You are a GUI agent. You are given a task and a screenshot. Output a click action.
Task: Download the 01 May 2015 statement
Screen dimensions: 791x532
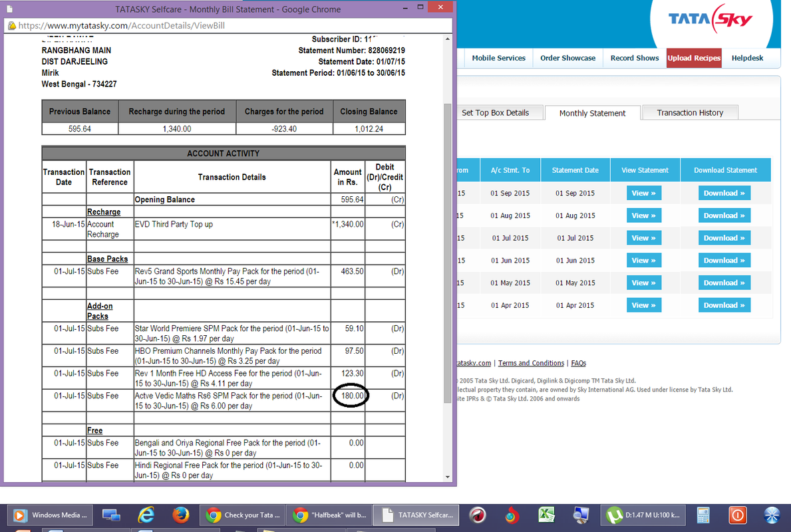coord(724,283)
